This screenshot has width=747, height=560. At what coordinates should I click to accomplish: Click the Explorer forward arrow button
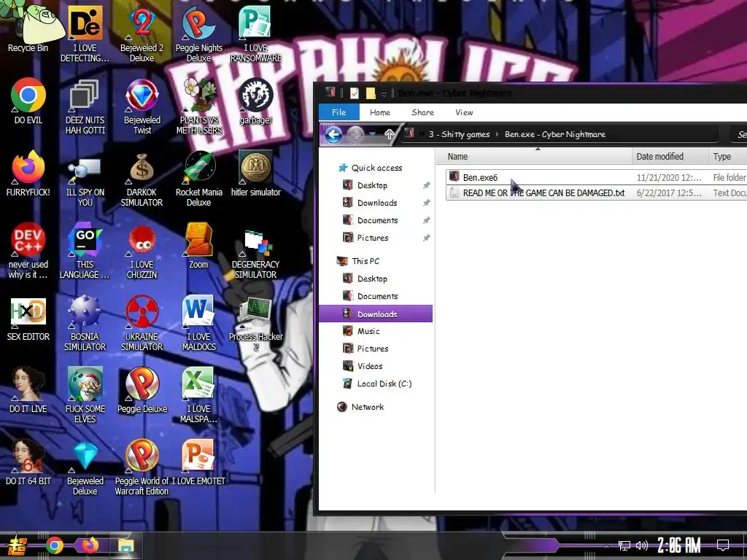355,135
